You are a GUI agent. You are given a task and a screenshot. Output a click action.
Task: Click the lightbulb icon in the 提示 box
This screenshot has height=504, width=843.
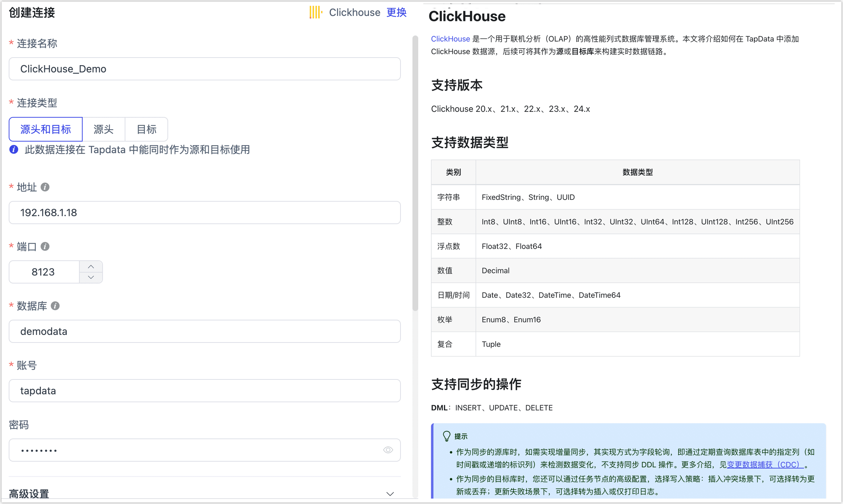(x=447, y=436)
